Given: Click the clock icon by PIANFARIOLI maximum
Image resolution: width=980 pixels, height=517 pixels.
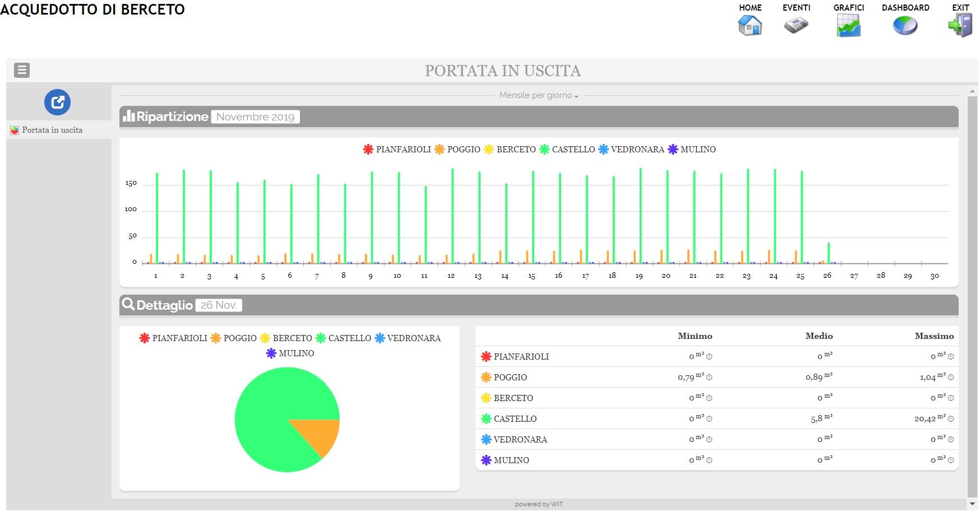Looking at the screenshot, I should click(x=951, y=357).
